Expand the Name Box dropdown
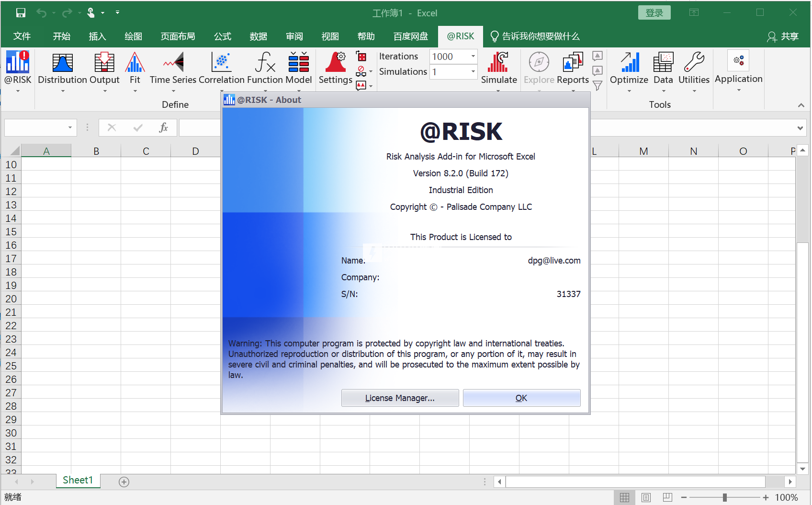The width and height of the screenshot is (812, 505). tap(70, 127)
